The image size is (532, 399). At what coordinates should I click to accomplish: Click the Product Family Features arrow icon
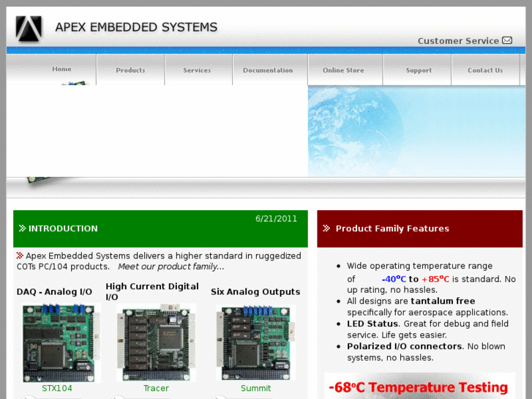click(x=326, y=228)
